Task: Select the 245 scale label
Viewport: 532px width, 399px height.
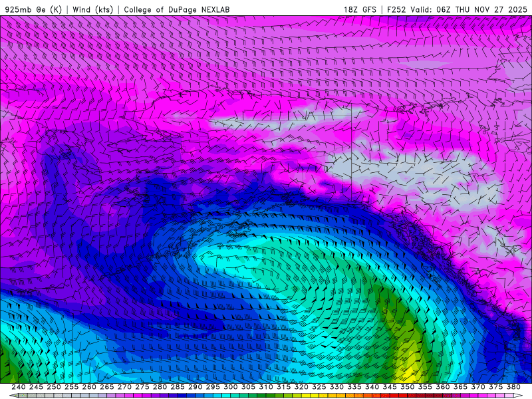Action: coord(36,387)
